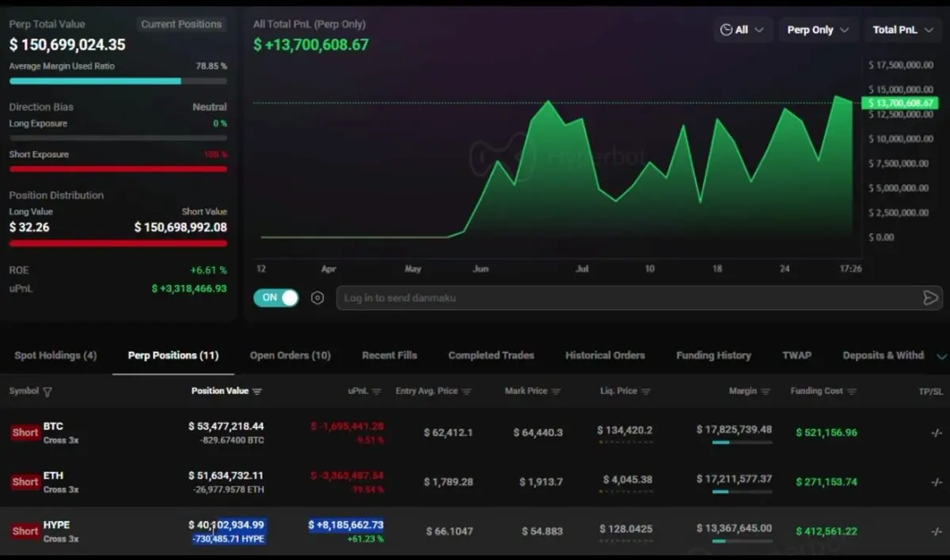Click the BTC Short badge

25,433
